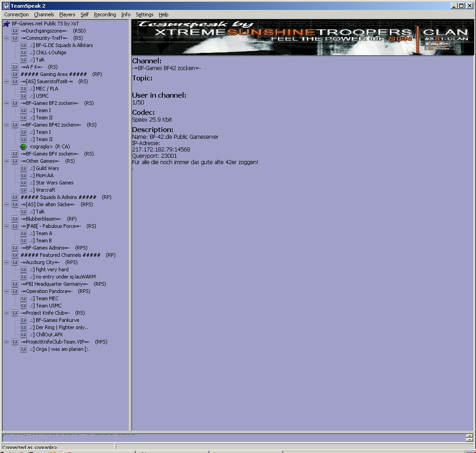Click the message log scrollbar up arrow
476x453 pixels.
tap(469, 436)
